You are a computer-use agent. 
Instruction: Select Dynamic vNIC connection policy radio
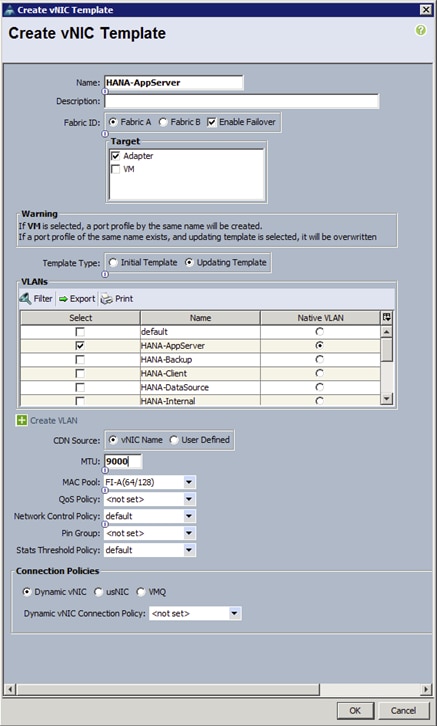click(27, 592)
